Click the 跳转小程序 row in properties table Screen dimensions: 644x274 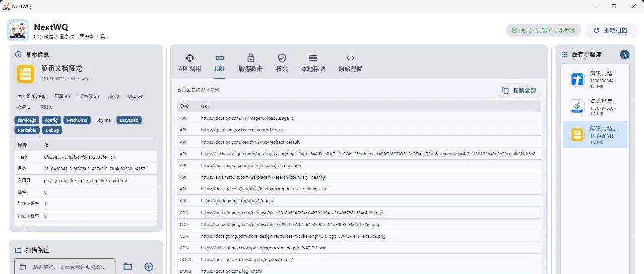tap(86, 204)
